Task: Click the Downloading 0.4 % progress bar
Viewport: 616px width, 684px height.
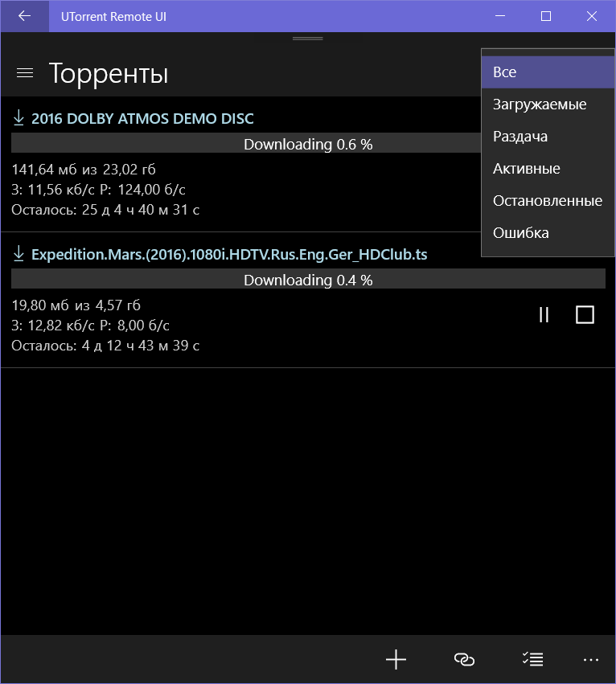Action: click(x=308, y=279)
